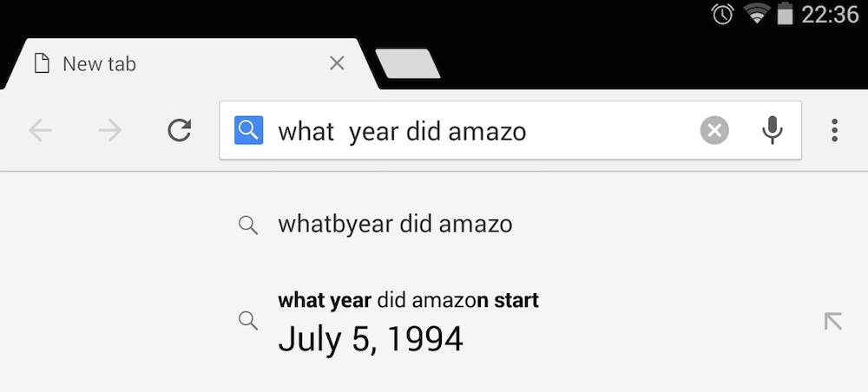Click the forward navigation arrow
Image resolution: width=868 pixels, height=392 pixels.
tap(110, 131)
